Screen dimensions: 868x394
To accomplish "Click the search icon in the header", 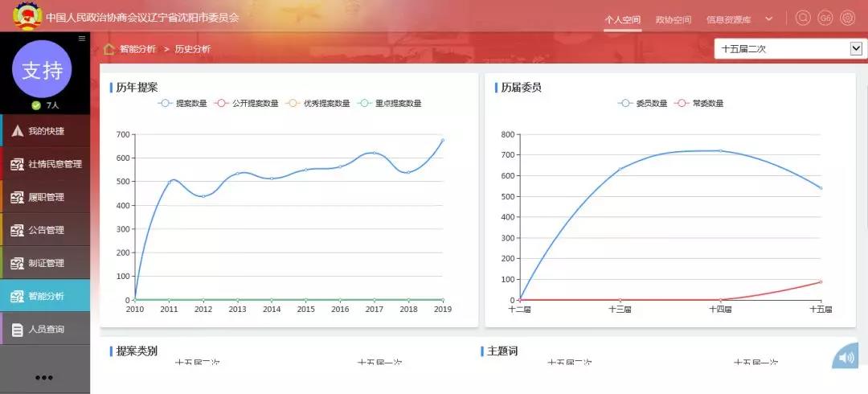I will click(802, 18).
